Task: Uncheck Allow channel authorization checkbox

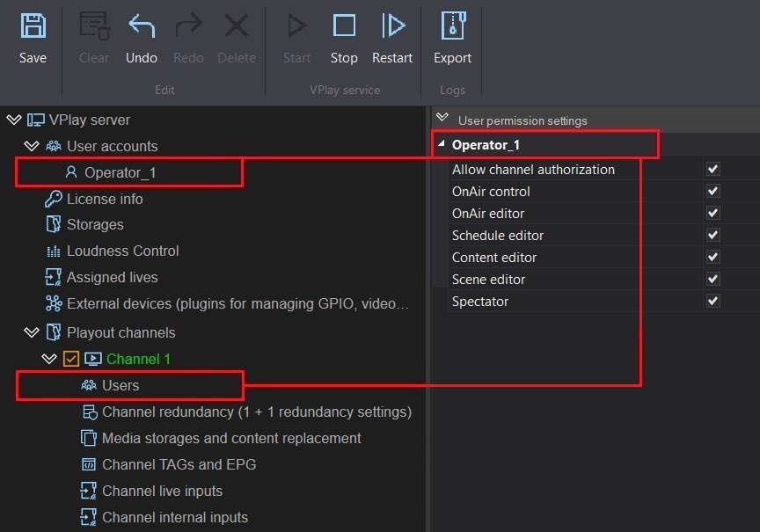Action: 713,169
